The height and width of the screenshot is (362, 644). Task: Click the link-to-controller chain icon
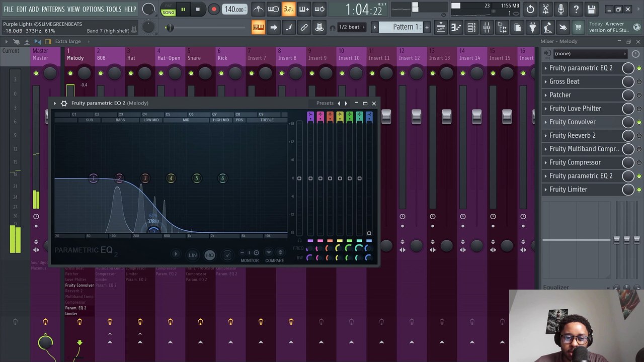[304, 27]
